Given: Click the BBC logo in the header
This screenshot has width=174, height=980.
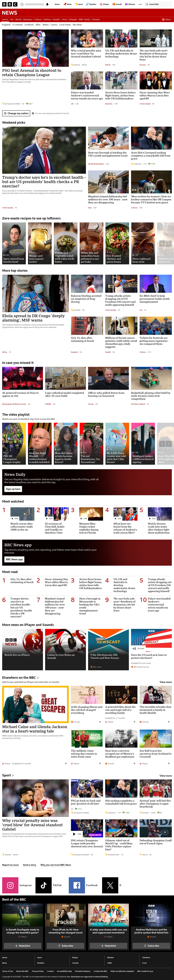Looking at the screenshot, I should pyautogui.click(x=10, y=4).
